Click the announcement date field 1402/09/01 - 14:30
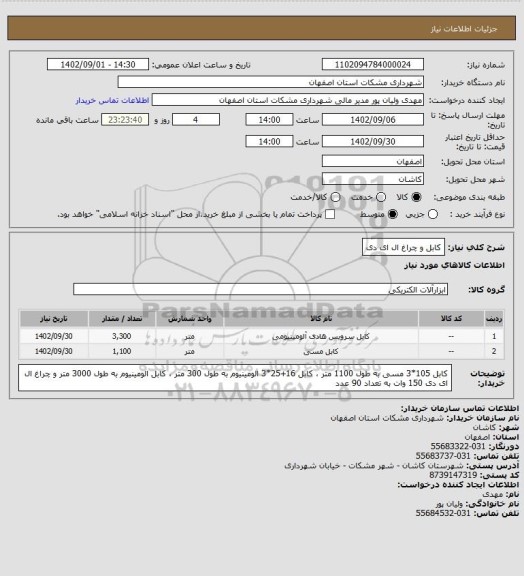This screenshot has width=524, height=576. point(98,64)
